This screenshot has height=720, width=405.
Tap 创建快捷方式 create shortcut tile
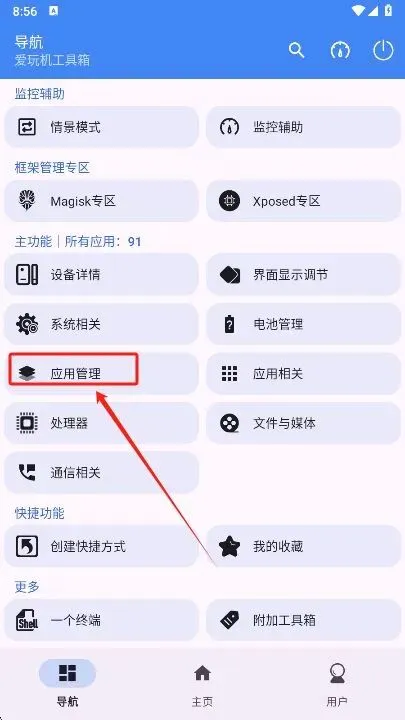click(x=101, y=546)
